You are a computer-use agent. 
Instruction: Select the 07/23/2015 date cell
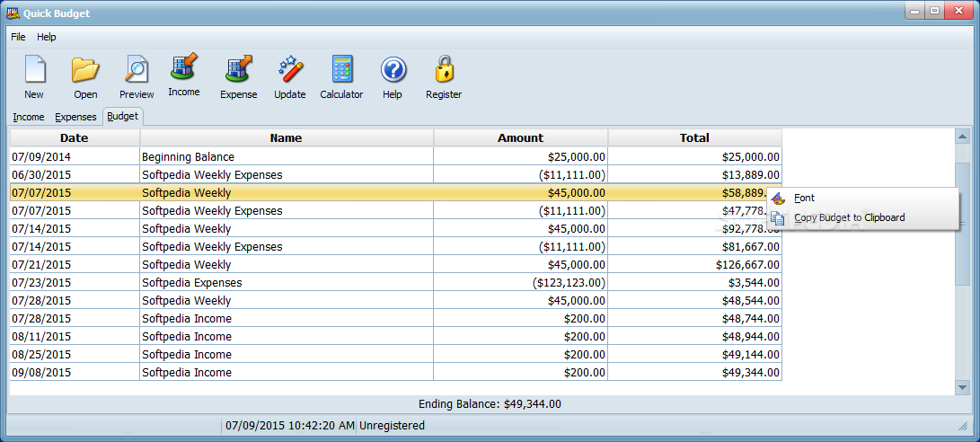point(75,283)
